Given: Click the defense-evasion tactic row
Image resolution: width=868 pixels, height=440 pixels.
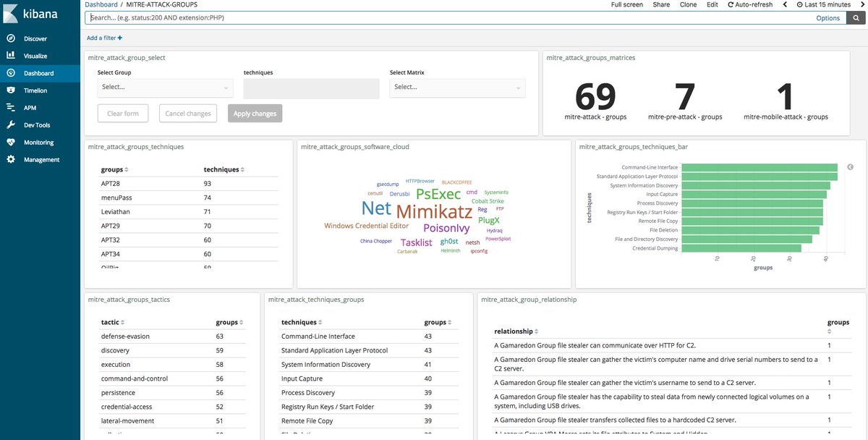Looking at the screenshot, I should [x=172, y=337].
